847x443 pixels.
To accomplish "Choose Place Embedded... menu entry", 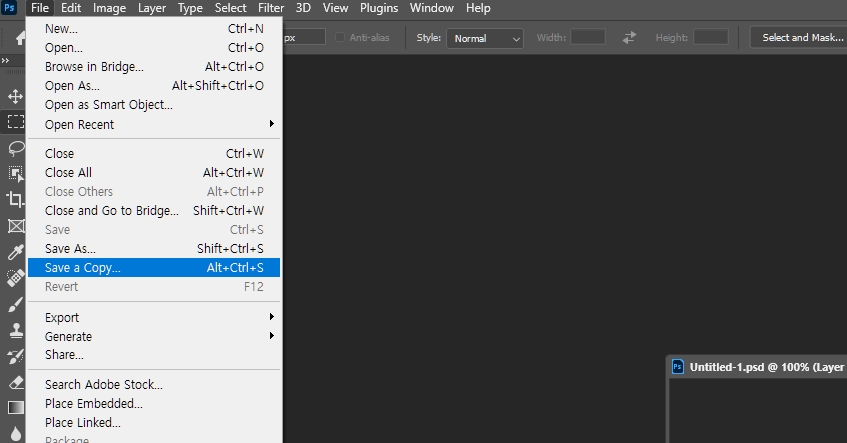I will (x=154, y=403).
